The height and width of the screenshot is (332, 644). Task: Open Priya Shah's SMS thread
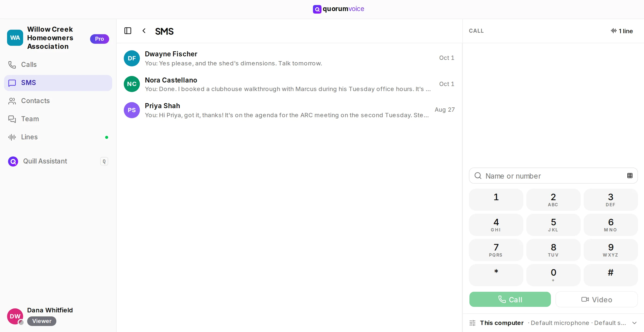point(289,110)
